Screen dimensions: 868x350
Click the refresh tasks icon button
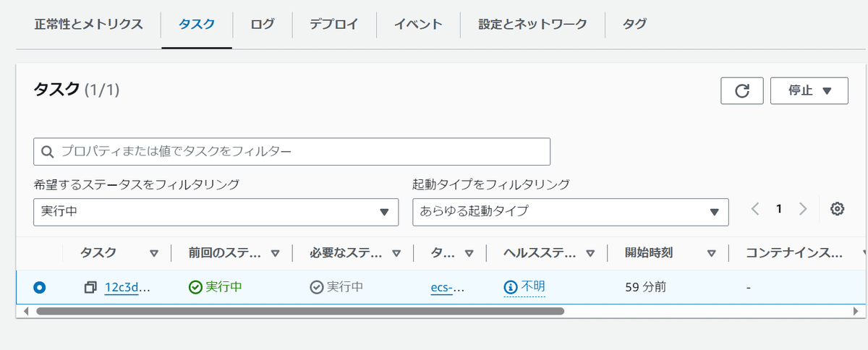742,90
